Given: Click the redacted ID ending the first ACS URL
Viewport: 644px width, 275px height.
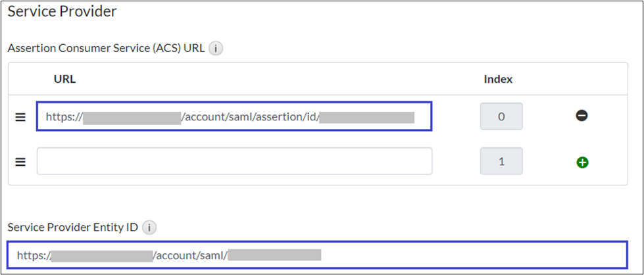Looking at the screenshot, I should (x=367, y=118).
